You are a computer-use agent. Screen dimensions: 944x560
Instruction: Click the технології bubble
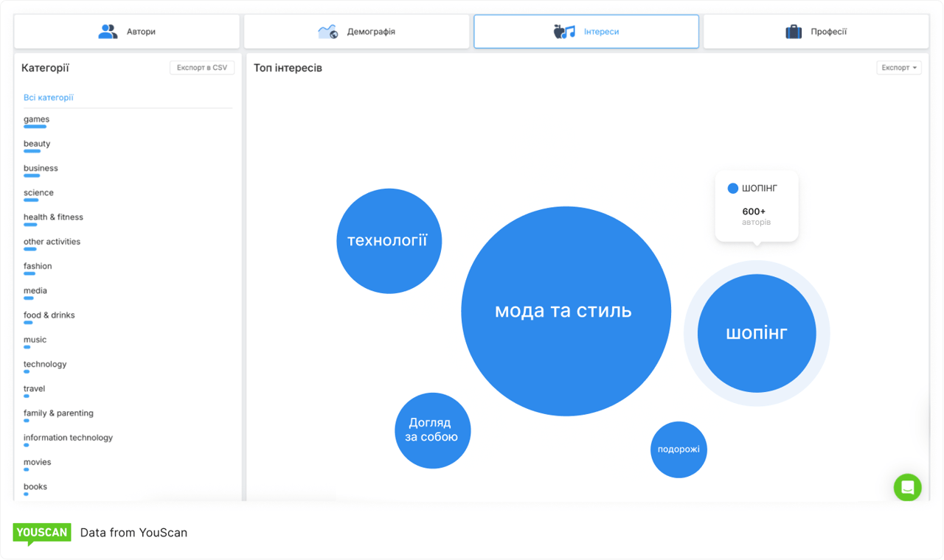pos(389,241)
